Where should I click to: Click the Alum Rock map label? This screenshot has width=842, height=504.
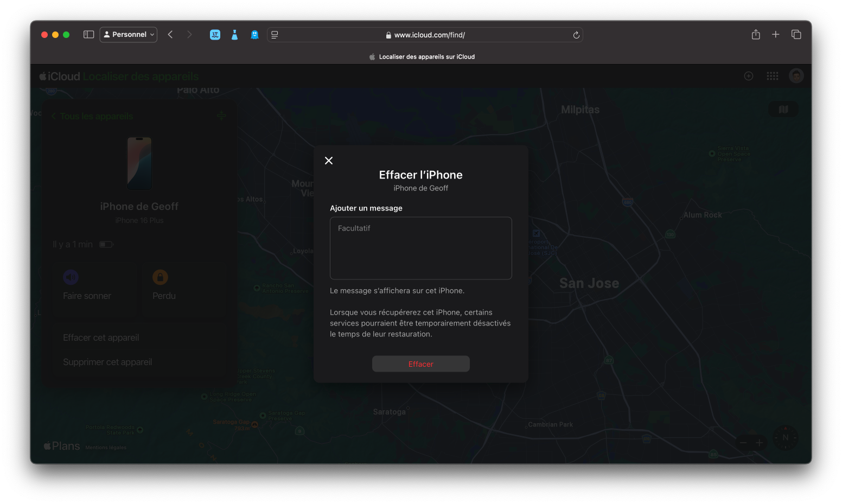[x=703, y=215]
